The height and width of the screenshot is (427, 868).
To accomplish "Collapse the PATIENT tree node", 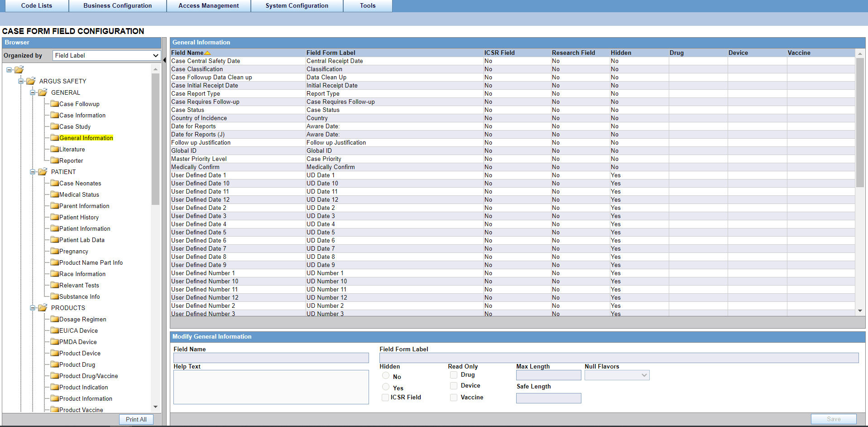I will pyautogui.click(x=32, y=172).
